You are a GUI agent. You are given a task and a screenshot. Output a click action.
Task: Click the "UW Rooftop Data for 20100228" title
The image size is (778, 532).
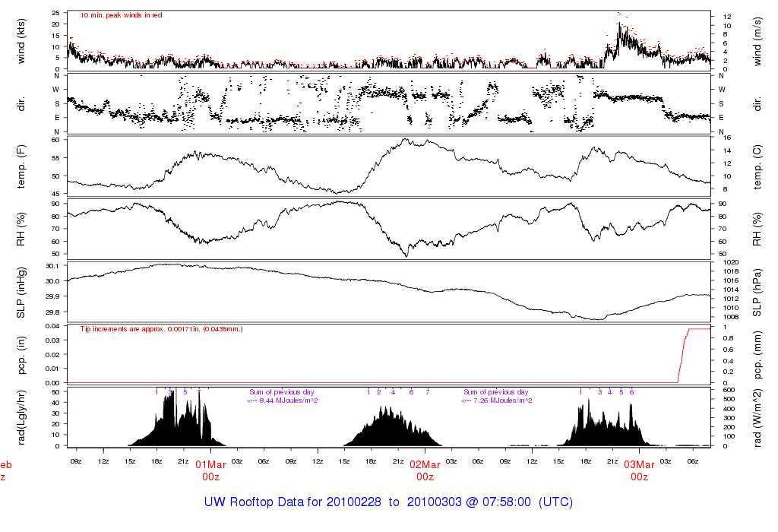(293, 502)
